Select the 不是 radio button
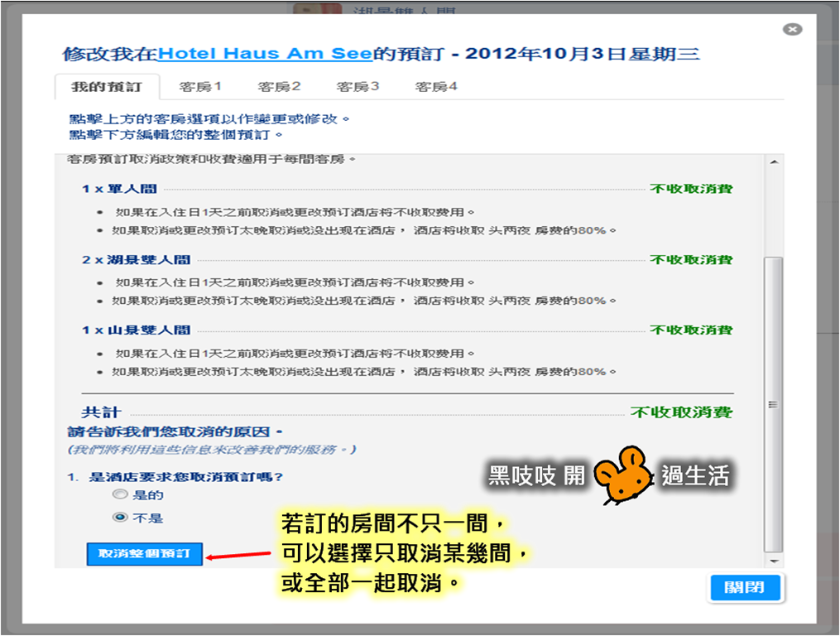 click(120, 517)
